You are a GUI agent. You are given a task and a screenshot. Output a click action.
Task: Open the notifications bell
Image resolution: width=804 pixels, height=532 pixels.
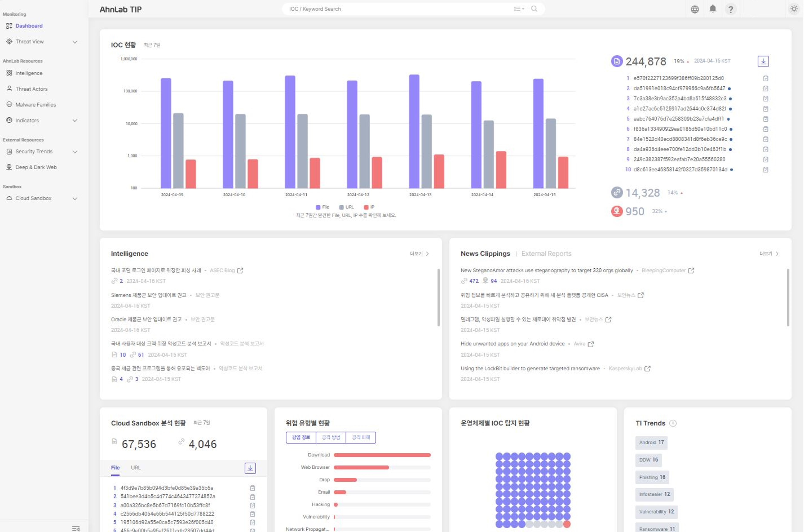[713, 9]
